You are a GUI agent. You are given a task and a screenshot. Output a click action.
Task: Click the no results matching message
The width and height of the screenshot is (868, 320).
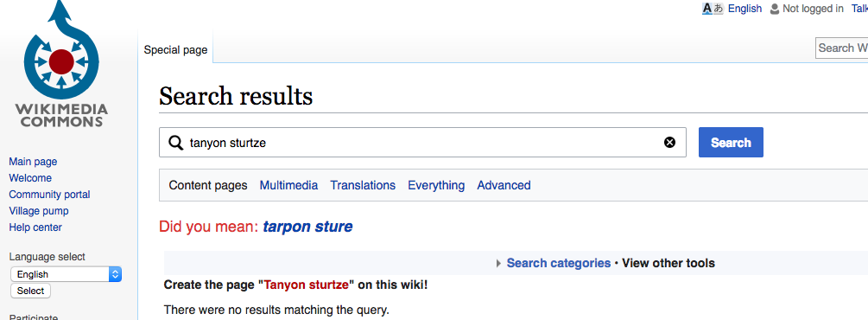tap(276, 310)
